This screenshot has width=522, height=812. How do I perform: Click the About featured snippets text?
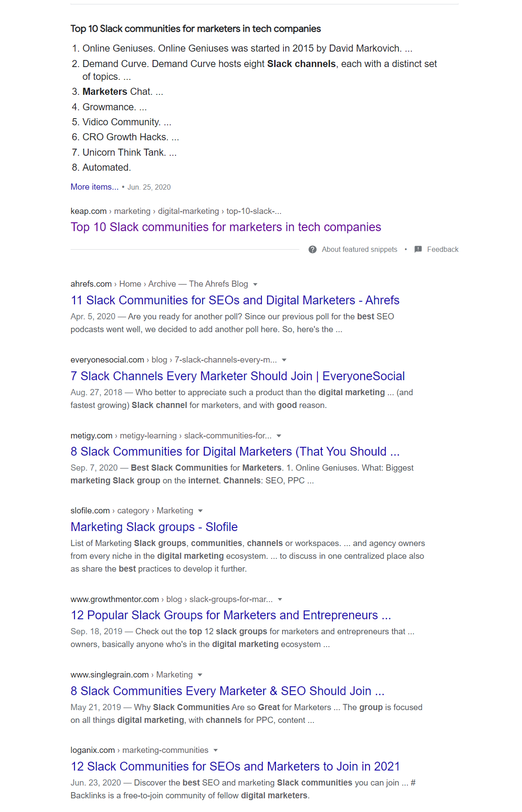coord(359,250)
